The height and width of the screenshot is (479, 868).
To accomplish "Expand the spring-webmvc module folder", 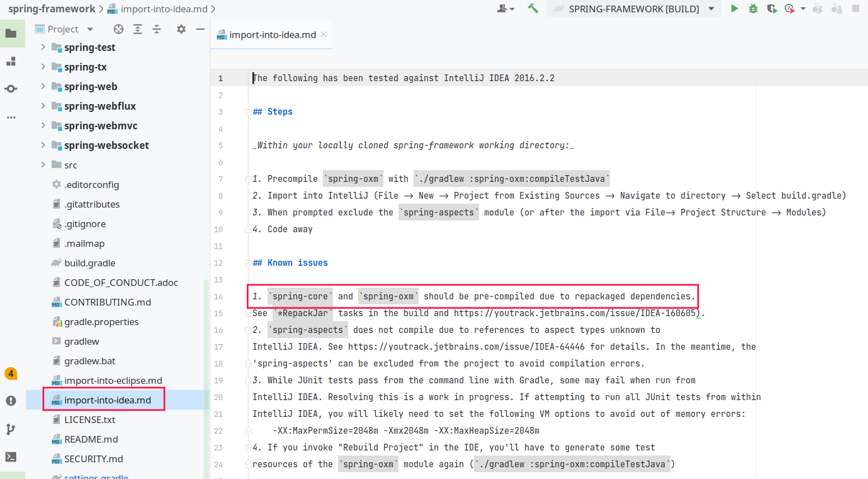I will tap(43, 125).
